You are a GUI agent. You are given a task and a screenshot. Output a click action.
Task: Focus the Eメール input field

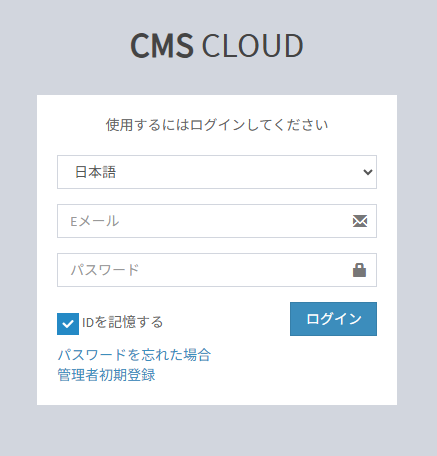217,221
